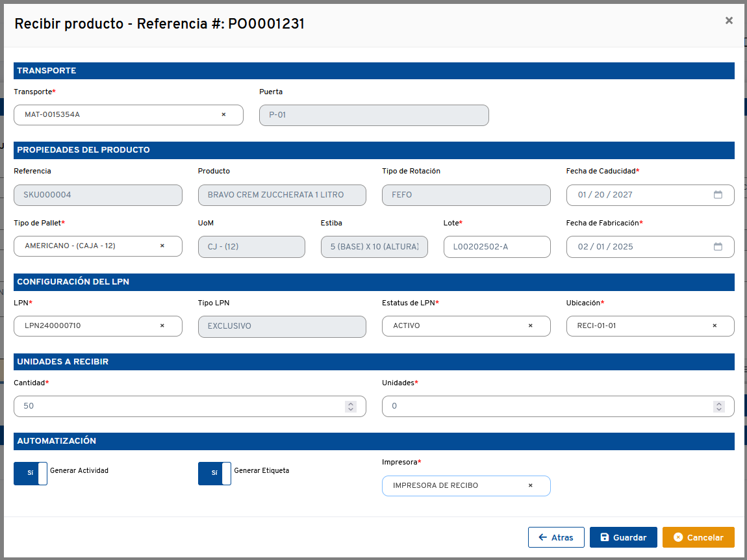Image resolution: width=747 pixels, height=560 pixels.
Task: Open calendar for Fecha de Caducidad
Action: [x=718, y=195]
